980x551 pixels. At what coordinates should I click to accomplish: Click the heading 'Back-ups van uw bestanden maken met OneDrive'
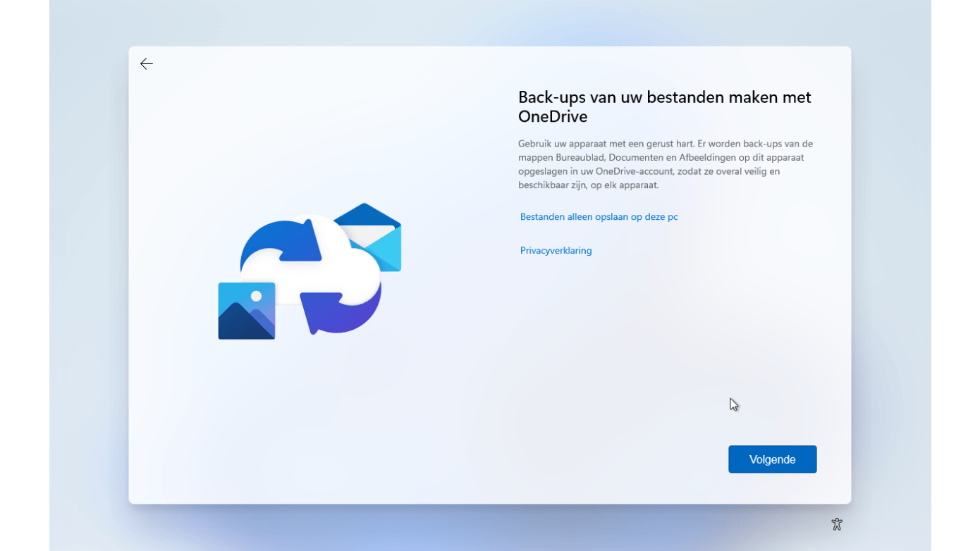point(664,106)
